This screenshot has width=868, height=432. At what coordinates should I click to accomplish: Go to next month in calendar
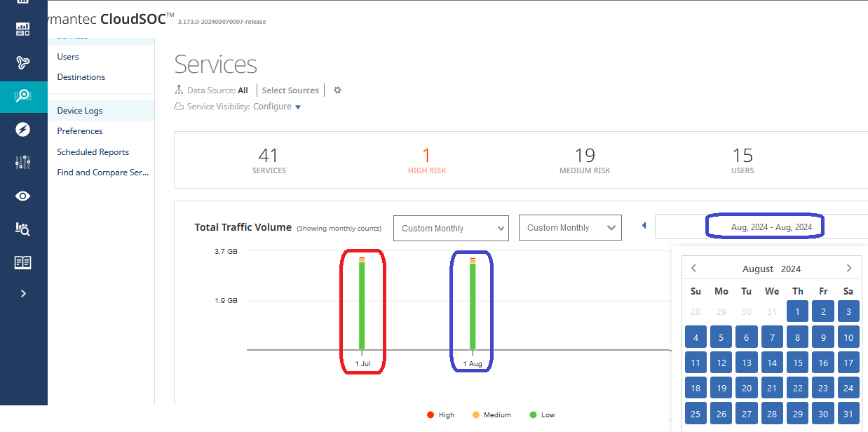[x=848, y=269]
